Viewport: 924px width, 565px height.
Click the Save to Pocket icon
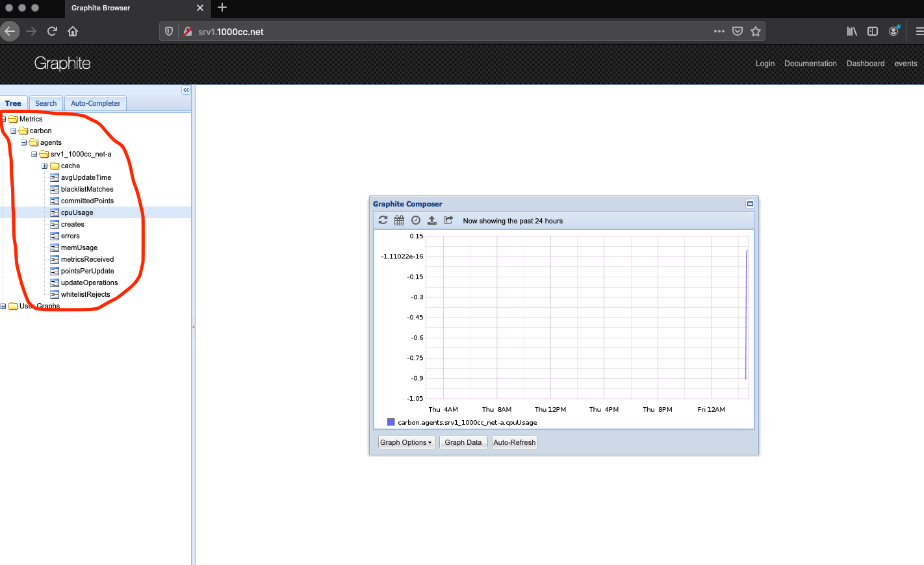pos(738,31)
